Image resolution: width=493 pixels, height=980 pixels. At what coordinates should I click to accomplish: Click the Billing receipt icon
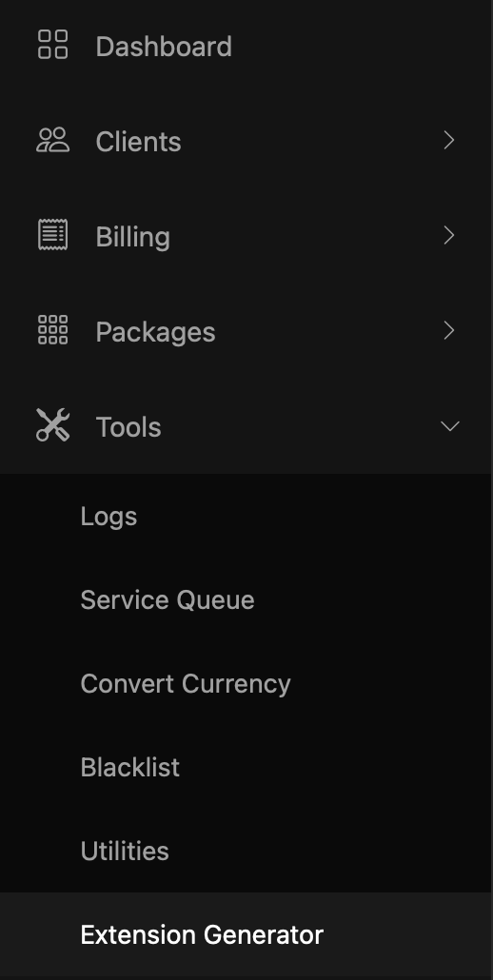[x=53, y=235]
